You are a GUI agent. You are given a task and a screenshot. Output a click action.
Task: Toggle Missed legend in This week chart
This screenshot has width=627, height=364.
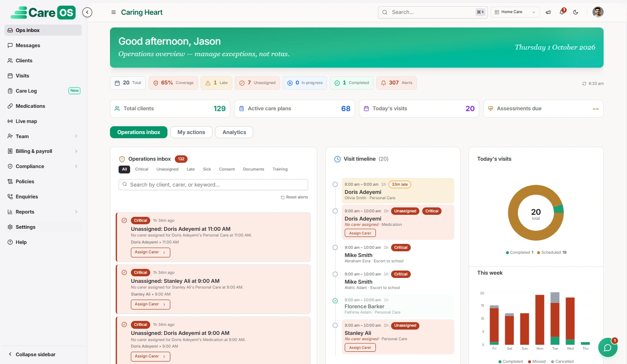[537, 362]
